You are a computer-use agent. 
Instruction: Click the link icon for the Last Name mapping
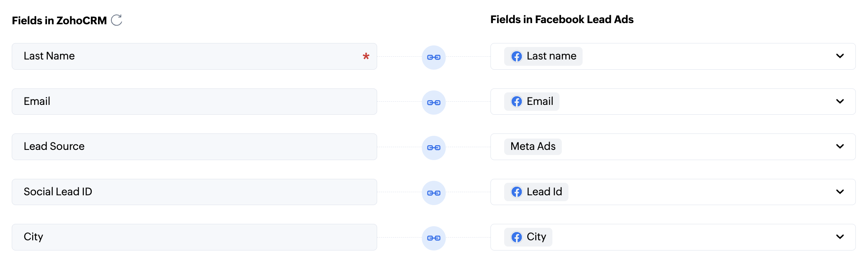point(434,57)
